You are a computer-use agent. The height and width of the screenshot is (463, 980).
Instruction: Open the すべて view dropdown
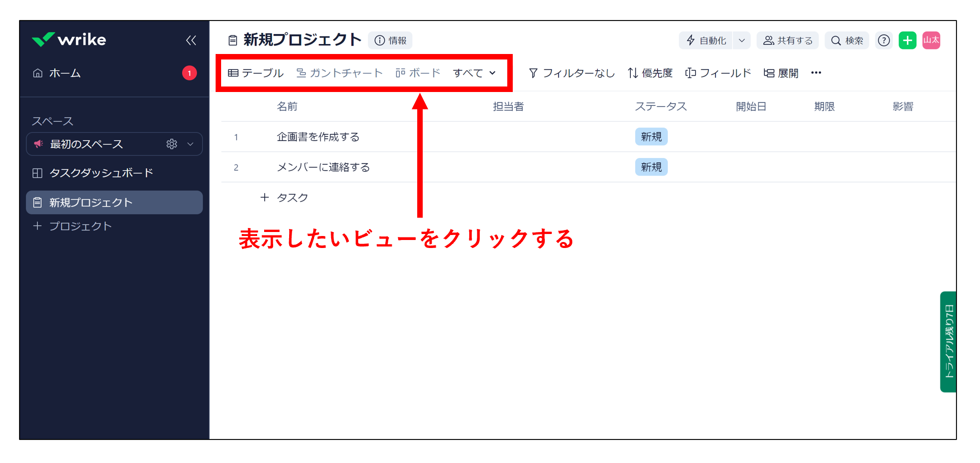coord(473,73)
